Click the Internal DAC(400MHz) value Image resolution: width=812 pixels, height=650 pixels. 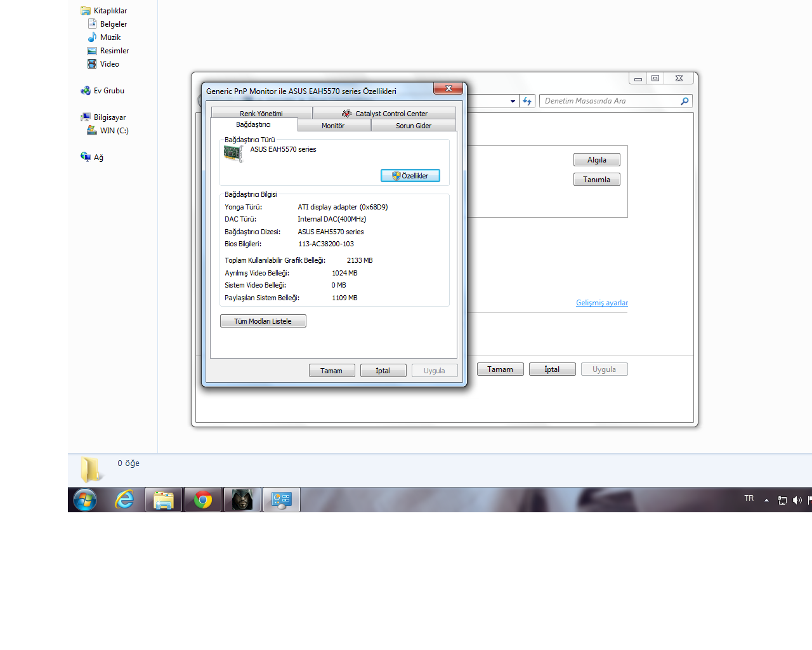click(x=332, y=219)
